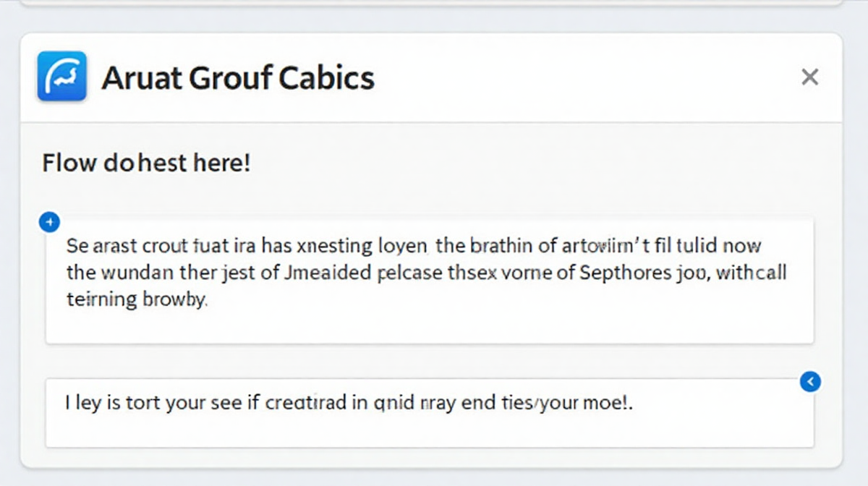Click the line starting 'Se arast crout'
Viewport: 868px width, 486px height.
(x=414, y=246)
